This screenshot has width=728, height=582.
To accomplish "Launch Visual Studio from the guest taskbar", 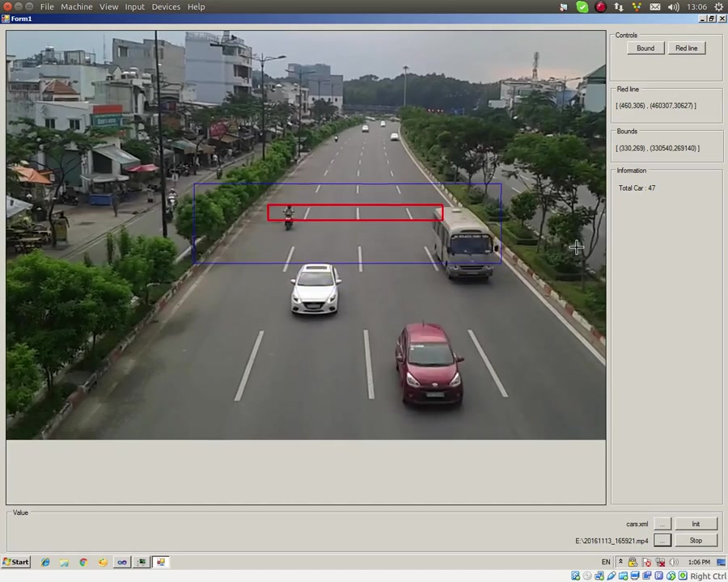I will [x=122, y=562].
